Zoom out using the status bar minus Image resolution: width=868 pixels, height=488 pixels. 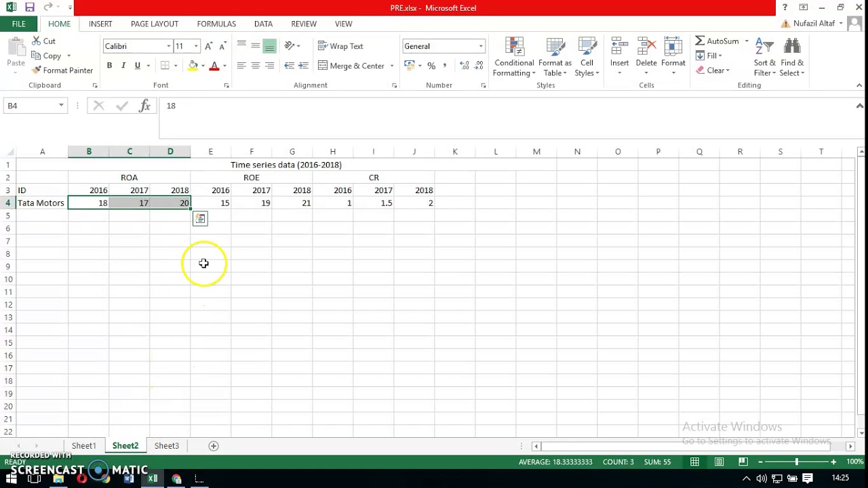[x=760, y=462]
